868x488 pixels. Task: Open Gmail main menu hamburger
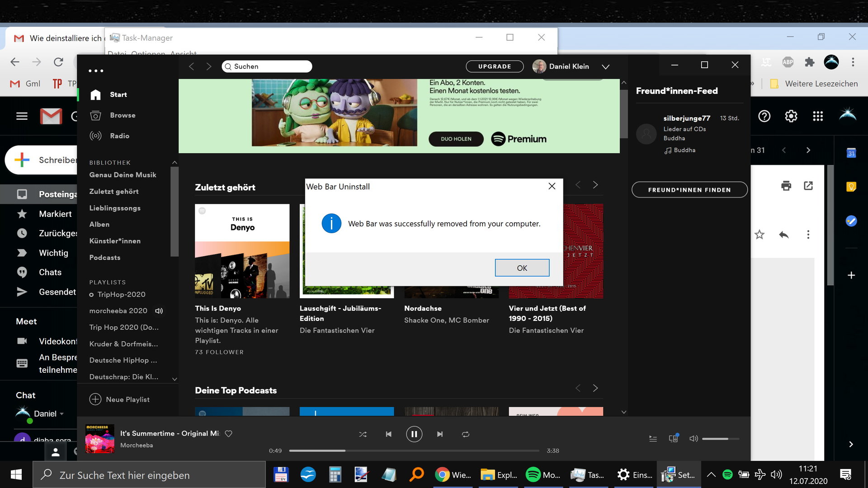pyautogui.click(x=22, y=116)
